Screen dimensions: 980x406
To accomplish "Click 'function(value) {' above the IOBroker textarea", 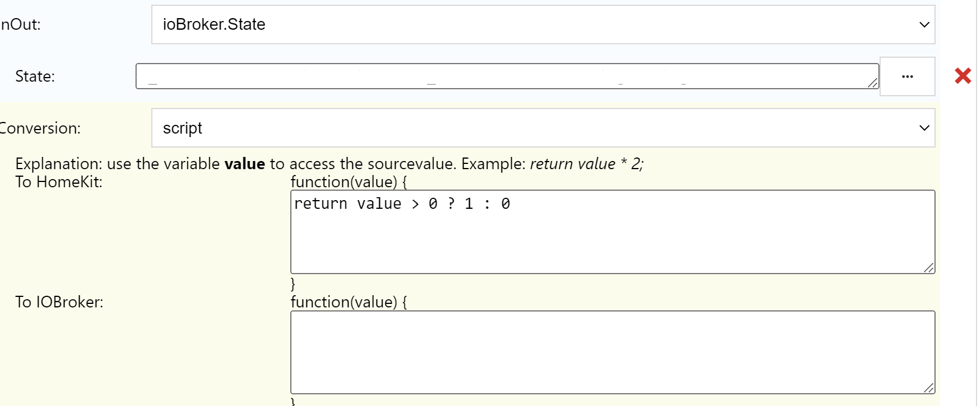I will pos(349,302).
